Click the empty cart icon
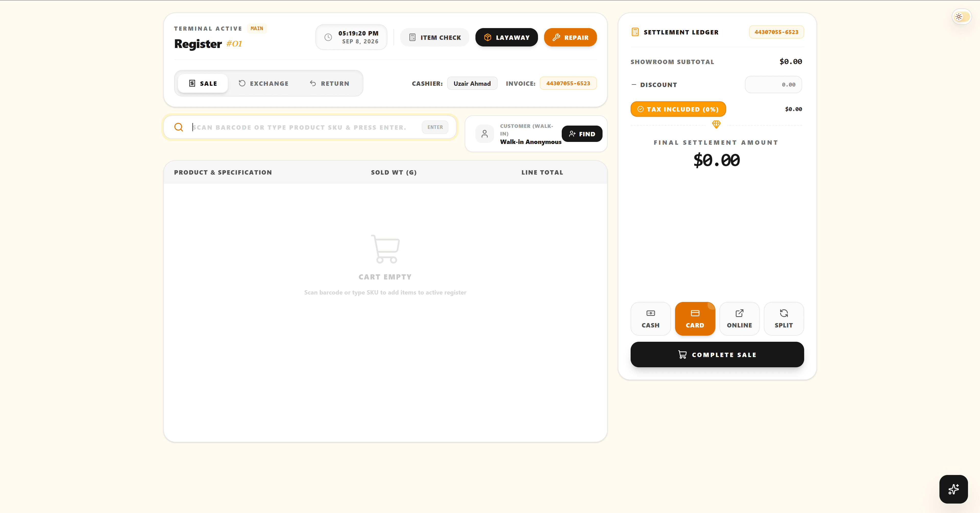This screenshot has height=513, width=980. [385, 249]
